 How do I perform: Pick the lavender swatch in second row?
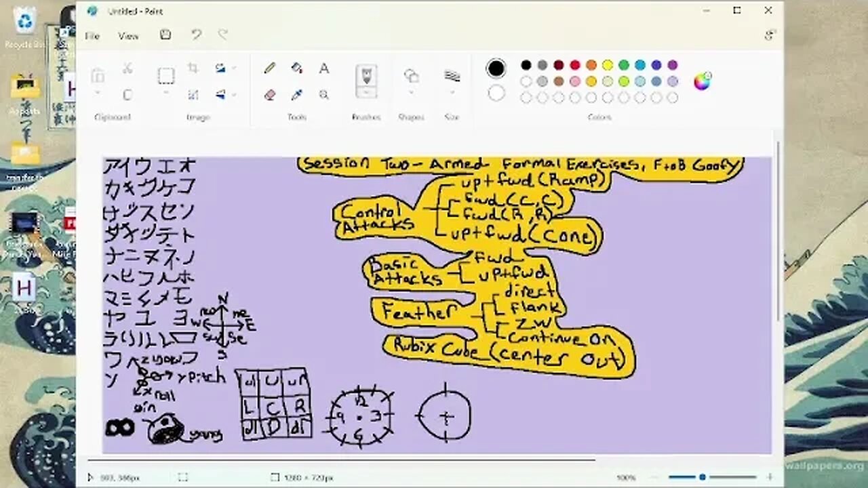tap(673, 81)
